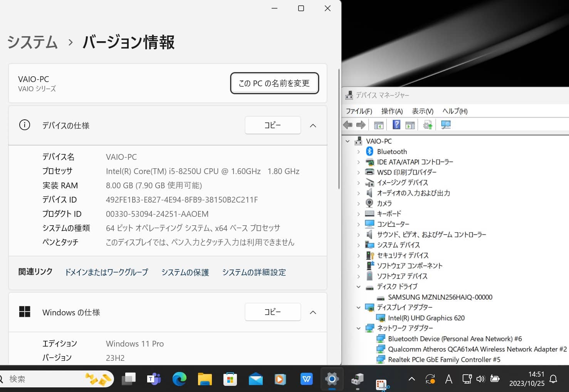Image resolution: width=569 pixels, height=392 pixels.
Task: Open システムの保護 link
Action: tap(185, 272)
